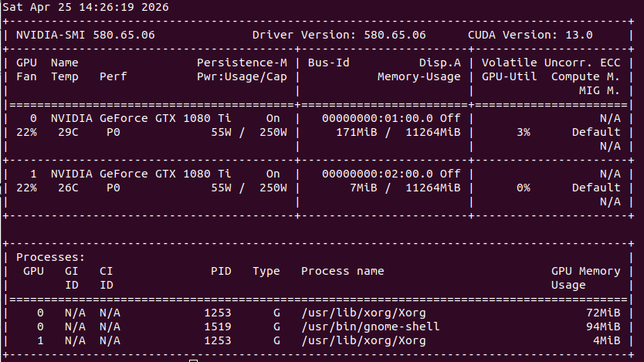644x362 pixels.
Task: Click the 'Bus-Id' column header
Action: click(x=329, y=63)
